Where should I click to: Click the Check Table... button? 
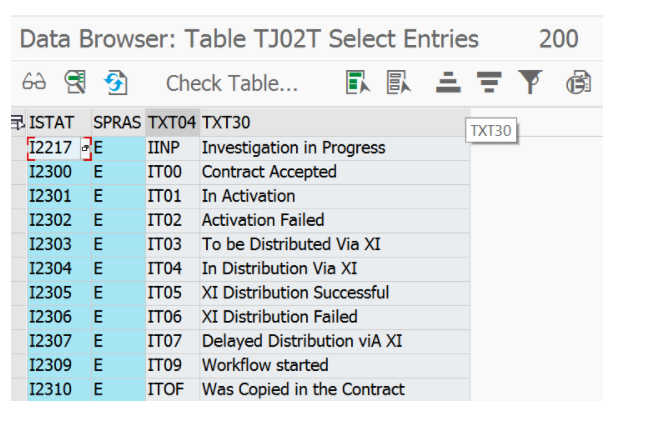232,83
